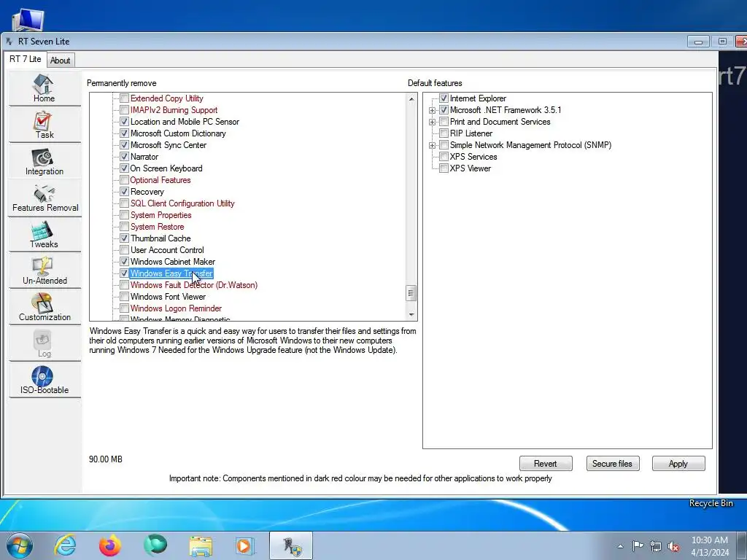
Task: Select the Microsoft Sync Center row
Action: click(169, 145)
